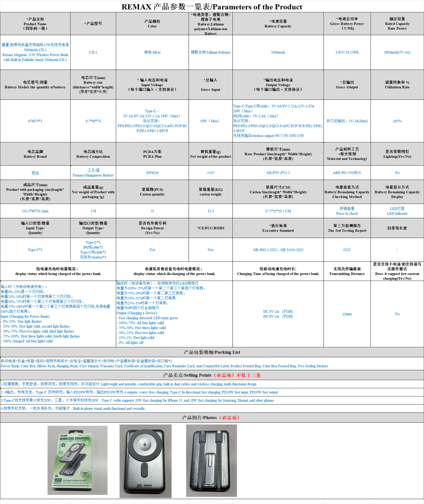Viewport: 424px width, 504px height.
Task: Click the '176' packaged weight cell
Action: pyautogui.click(x=93, y=211)
